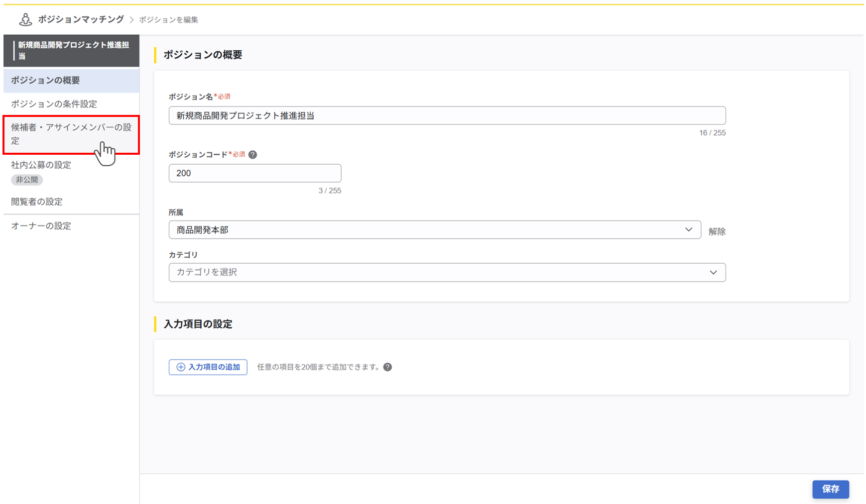
Task: Click 解除 link next to 所属
Action: coord(717,231)
